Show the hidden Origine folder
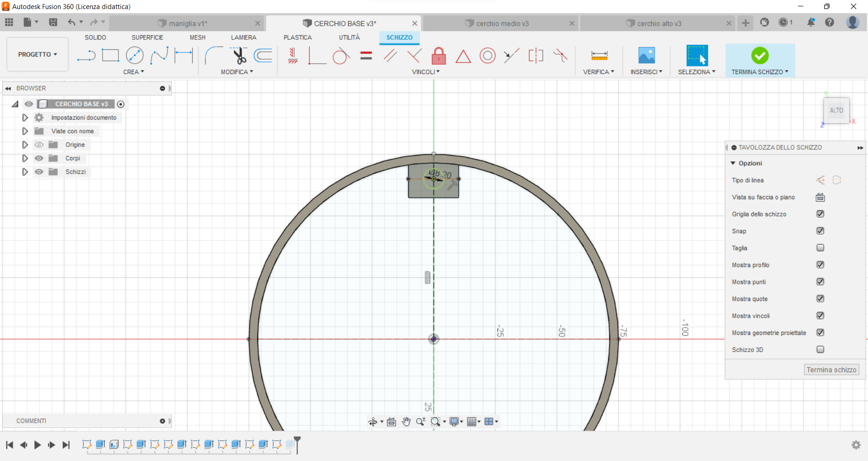This screenshot has height=461, width=868. pos(39,145)
